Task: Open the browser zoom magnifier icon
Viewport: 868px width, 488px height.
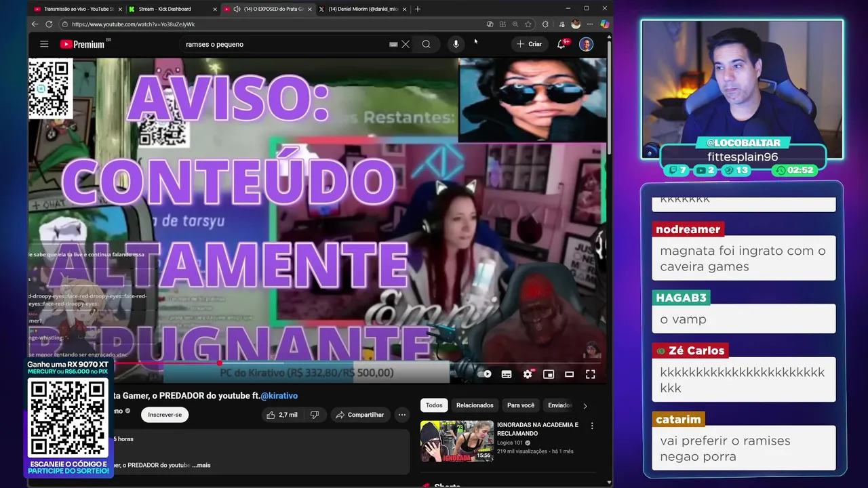Action: (515, 24)
